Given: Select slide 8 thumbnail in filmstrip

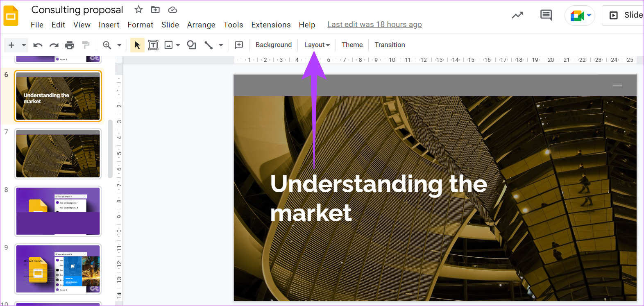Looking at the screenshot, I should pos(58,211).
